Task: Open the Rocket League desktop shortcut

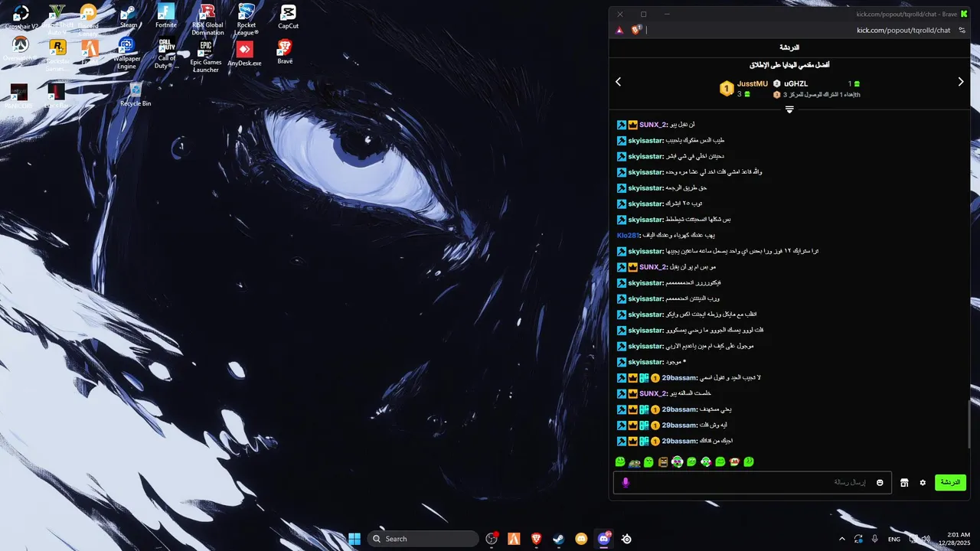Action: coord(246,19)
